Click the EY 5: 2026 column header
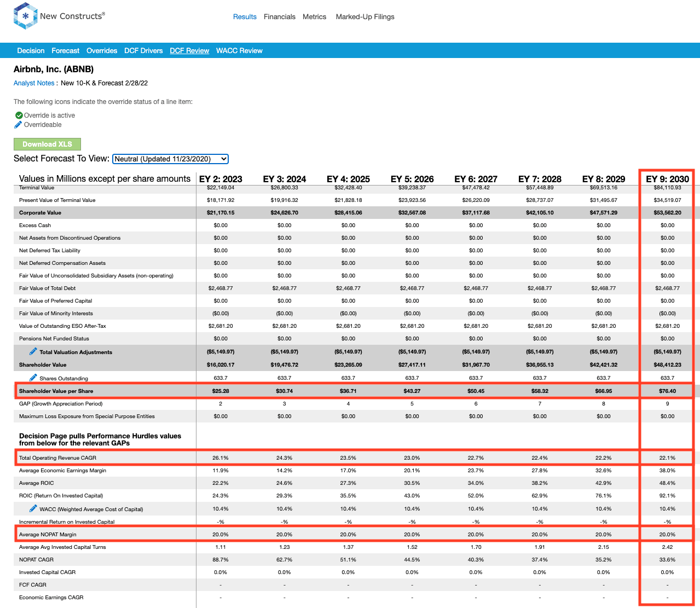Image resolution: width=700 pixels, height=608 pixels. [412, 179]
